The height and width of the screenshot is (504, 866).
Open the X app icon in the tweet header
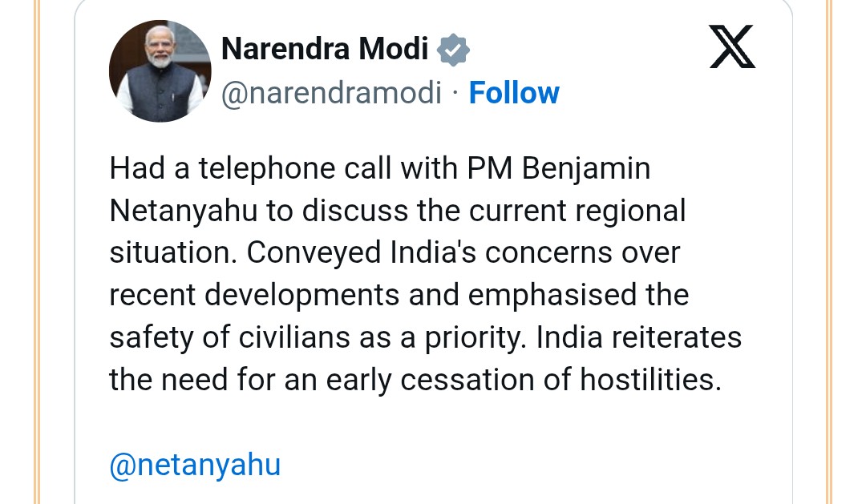pyautogui.click(x=731, y=46)
